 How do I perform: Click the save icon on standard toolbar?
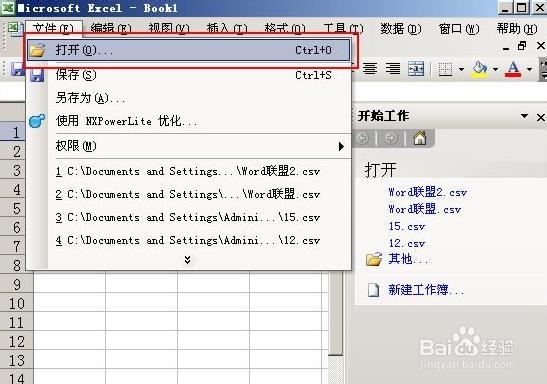(17, 69)
